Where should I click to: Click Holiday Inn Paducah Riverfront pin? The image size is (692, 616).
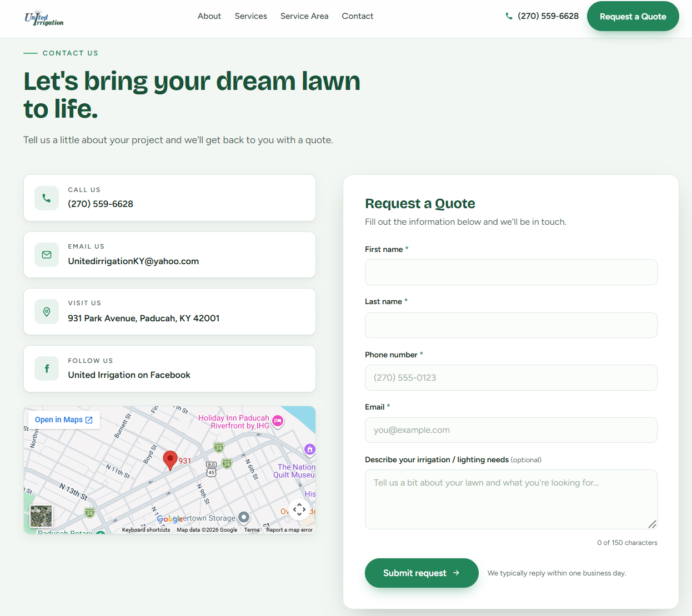click(278, 421)
